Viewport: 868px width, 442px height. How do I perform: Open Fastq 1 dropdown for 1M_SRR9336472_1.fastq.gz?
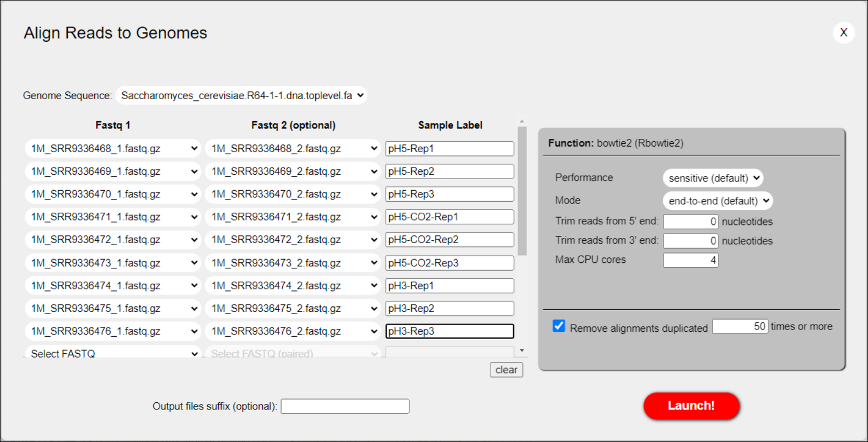click(112, 240)
